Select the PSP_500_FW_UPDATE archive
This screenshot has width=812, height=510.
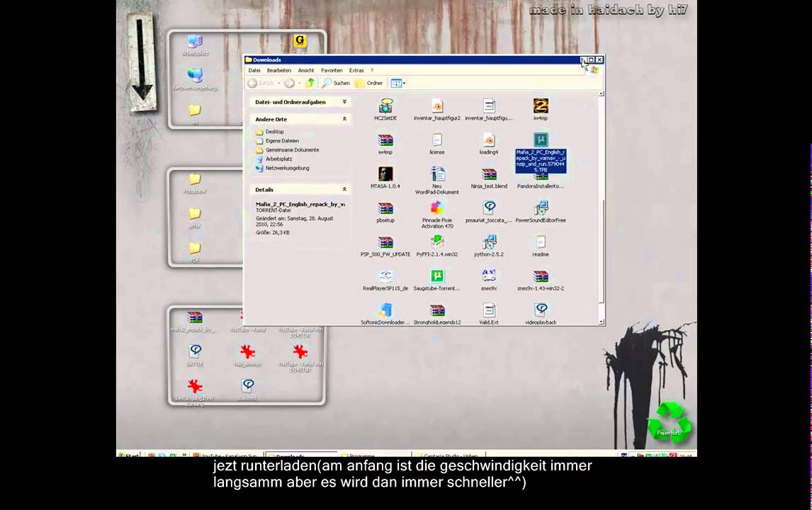pyautogui.click(x=385, y=246)
